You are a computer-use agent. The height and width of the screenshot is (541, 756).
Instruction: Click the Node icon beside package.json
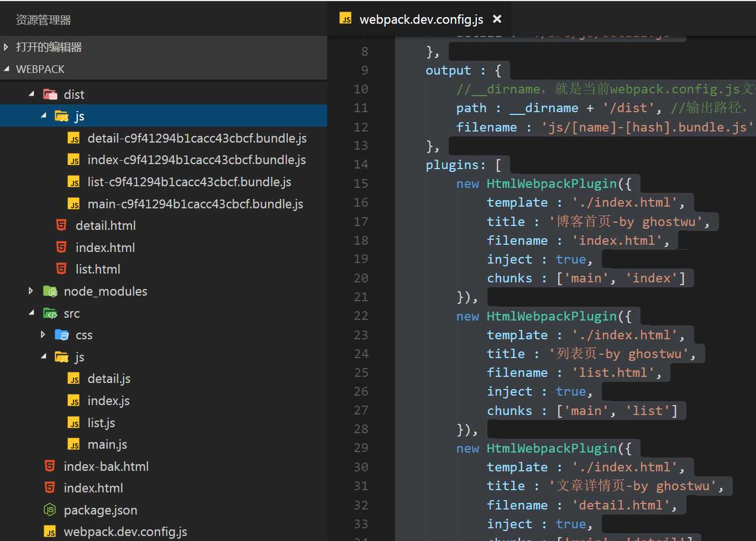point(50,510)
